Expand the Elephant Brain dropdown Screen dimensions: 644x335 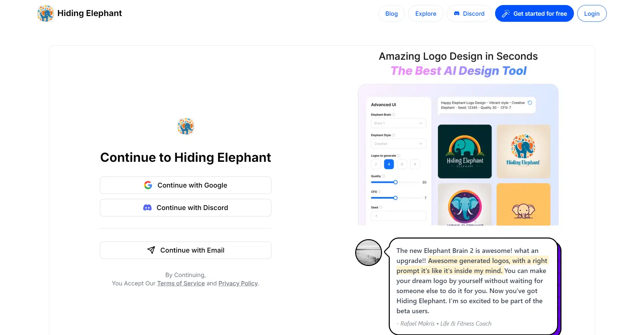coord(398,123)
